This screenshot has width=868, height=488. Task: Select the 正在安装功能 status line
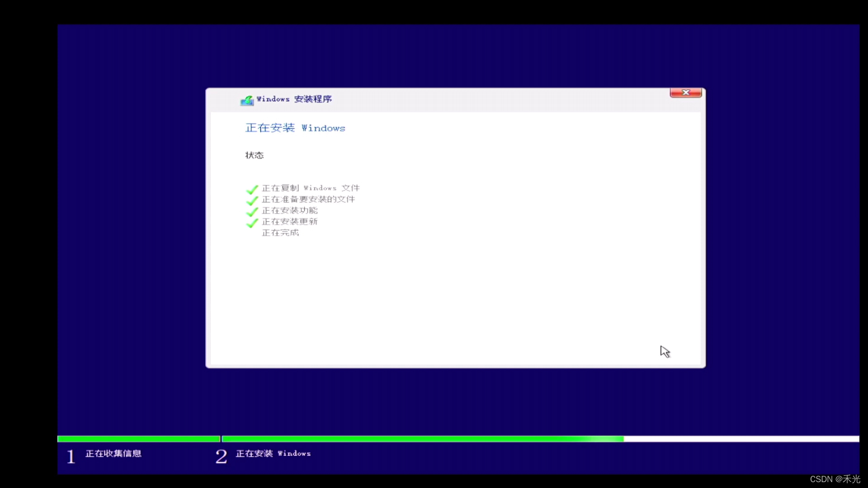pos(290,211)
